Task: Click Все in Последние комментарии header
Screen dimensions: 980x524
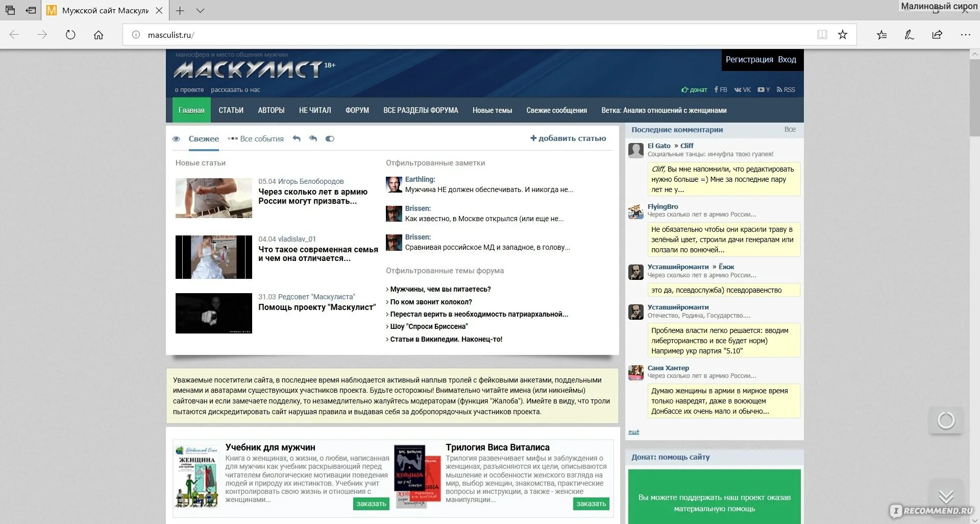Action: pos(790,129)
